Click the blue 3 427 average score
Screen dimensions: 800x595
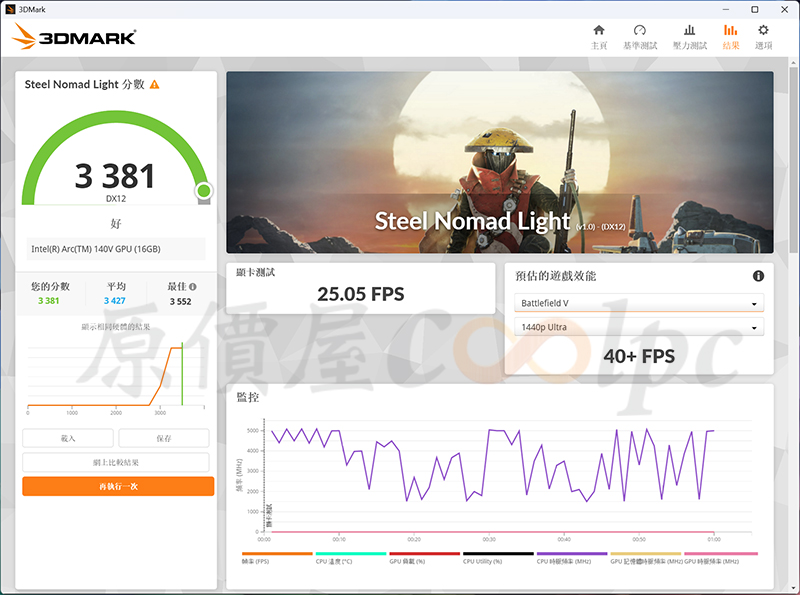pos(115,301)
